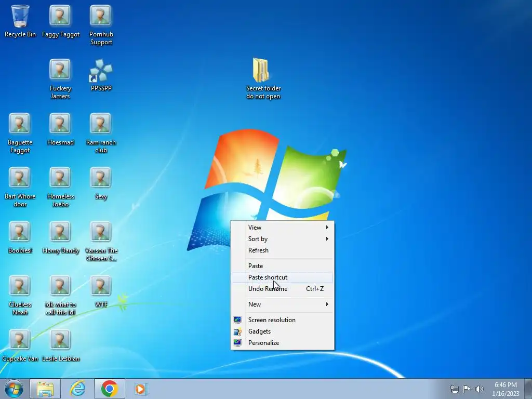The width and height of the screenshot is (532, 399).
Task: Choose Paste in the context menu
Action: 282,265
